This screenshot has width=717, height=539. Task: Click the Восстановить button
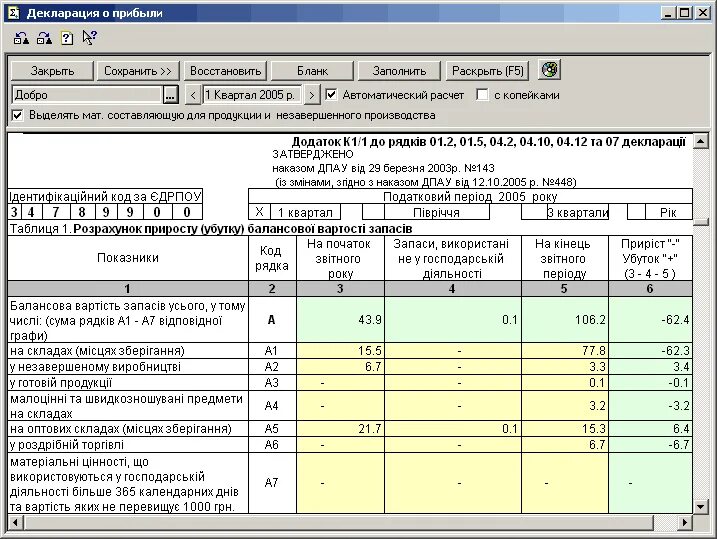click(x=225, y=71)
